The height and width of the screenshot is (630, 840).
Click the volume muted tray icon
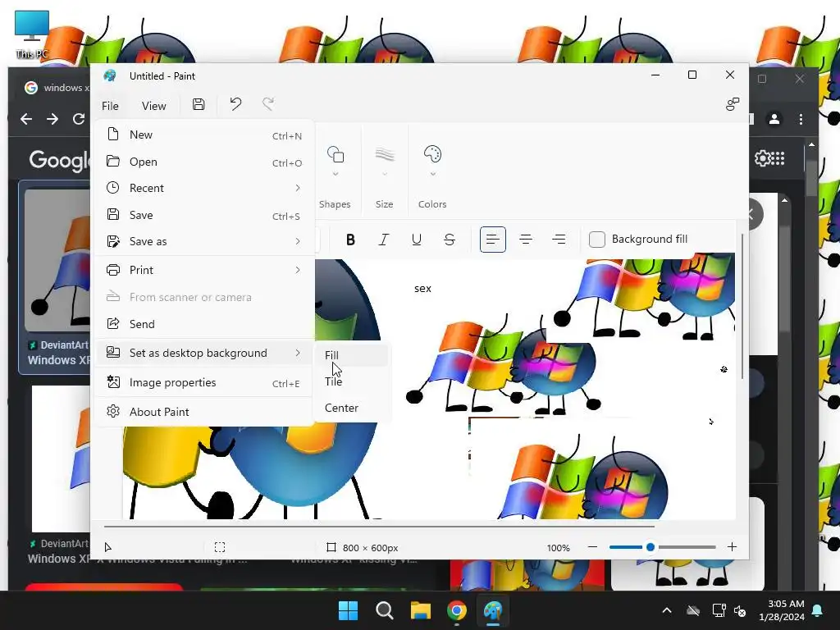[x=740, y=610]
